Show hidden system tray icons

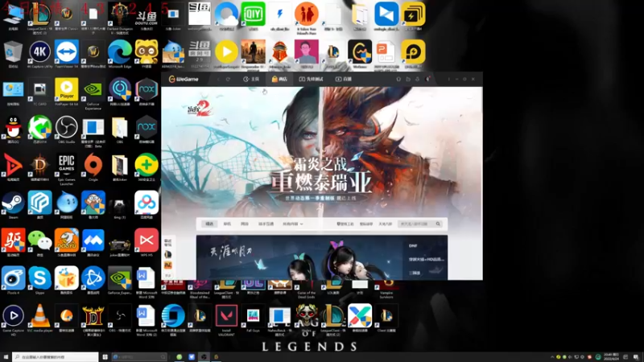[x=552, y=357]
